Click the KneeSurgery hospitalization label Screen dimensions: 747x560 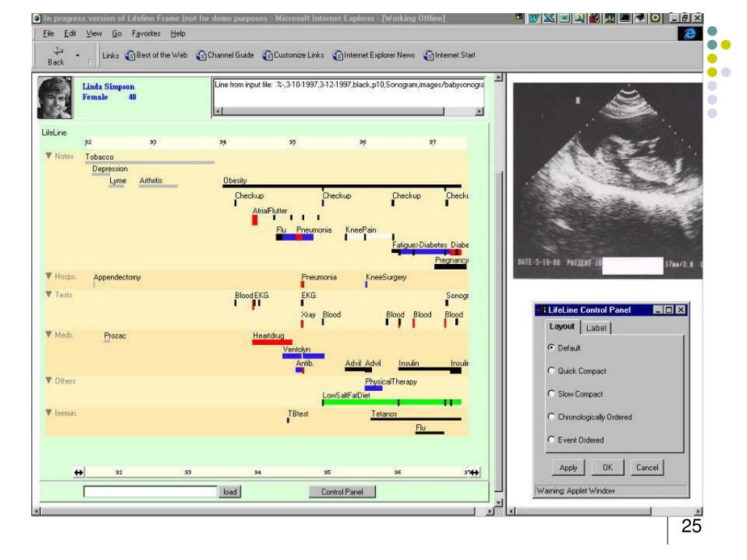coord(387,277)
